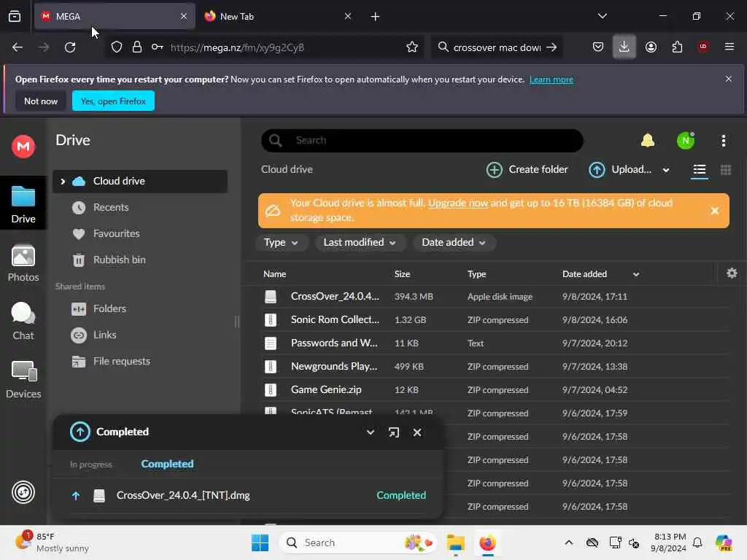Expand the Upload dropdown arrow
Viewport: 747px width, 560px height.
(x=666, y=170)
